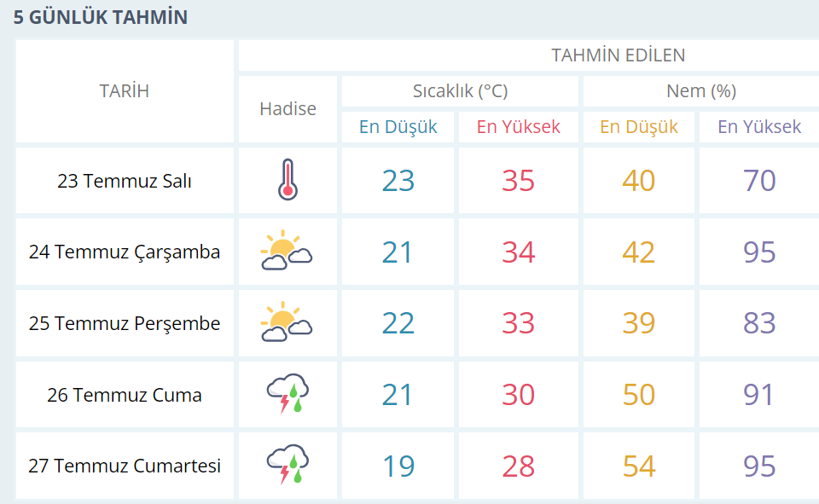Click the TARİH column header
This screenshot has width=819, height=504.
click(125, 91)
